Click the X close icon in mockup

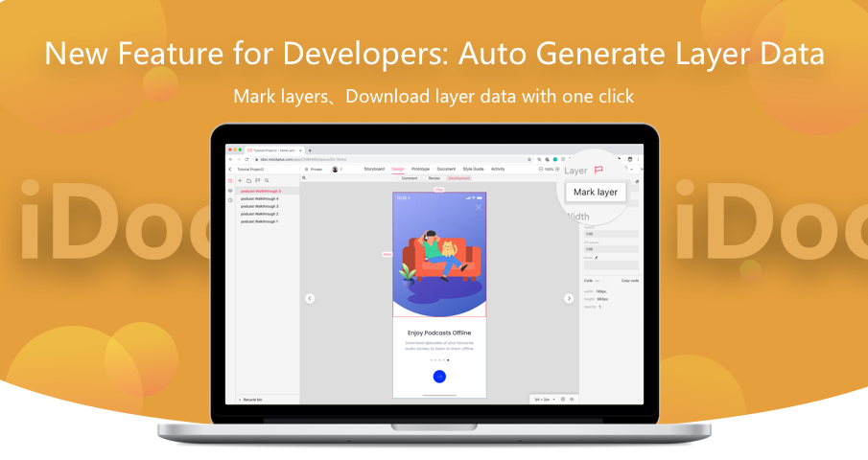[x=479, y=207]
